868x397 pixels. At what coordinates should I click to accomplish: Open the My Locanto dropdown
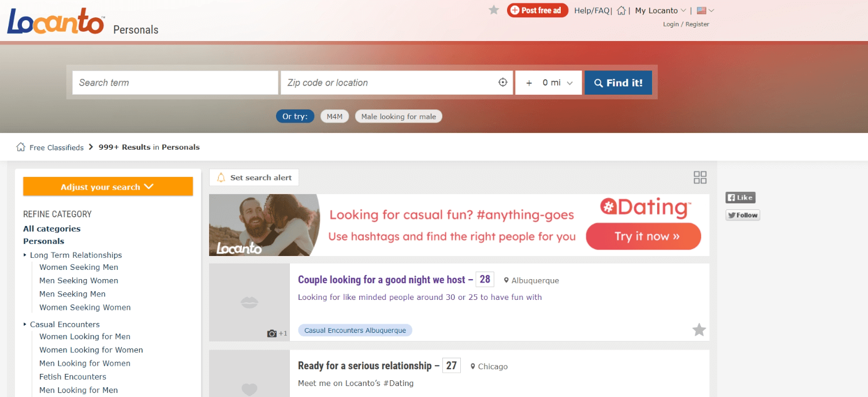661,10
